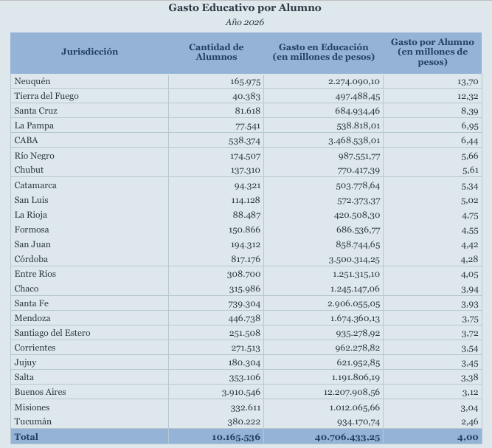Click the 'Año 2026' subtitle
Screen dimensions: 492x448
pyautogui.click(x=245, y=22)
